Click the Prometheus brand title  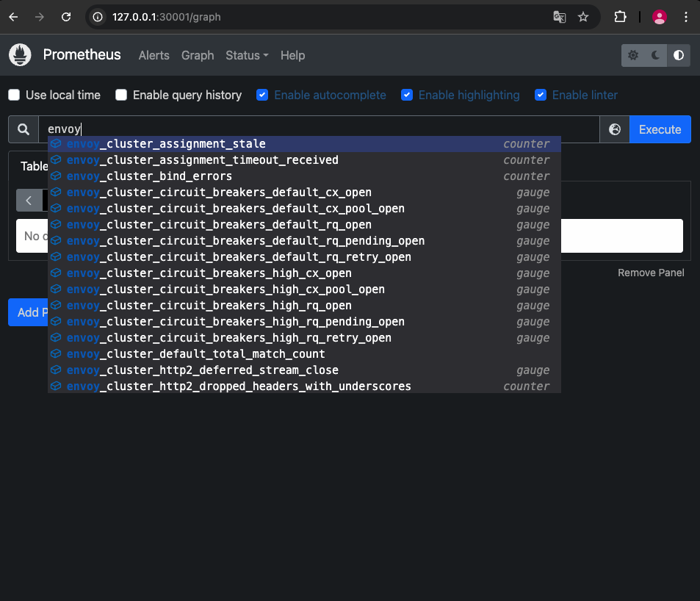pos(82,54)
